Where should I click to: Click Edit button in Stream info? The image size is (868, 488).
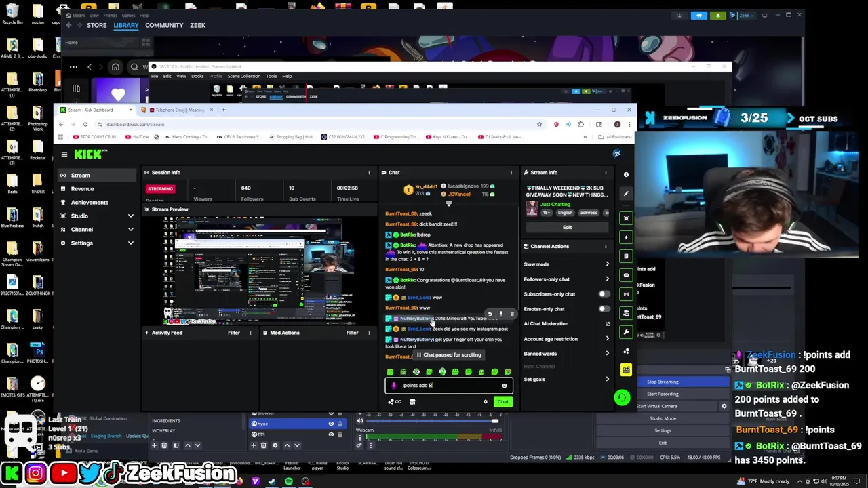point(567,227)
